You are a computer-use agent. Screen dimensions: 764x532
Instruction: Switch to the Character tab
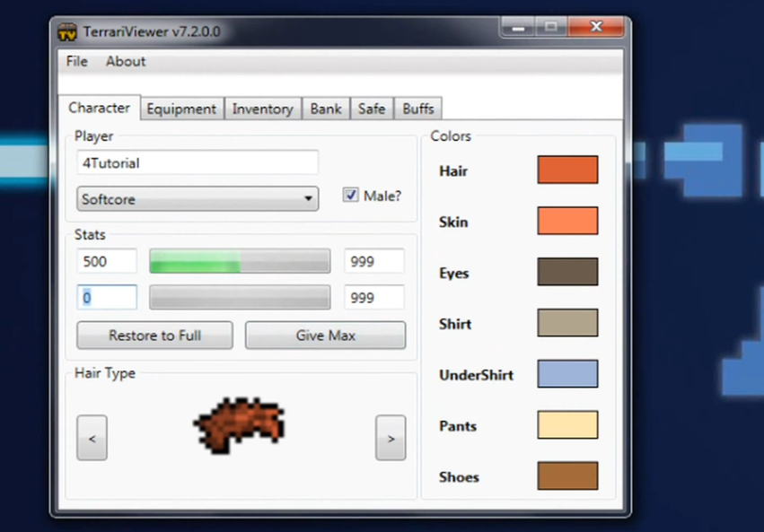click(x=100, y=108)
